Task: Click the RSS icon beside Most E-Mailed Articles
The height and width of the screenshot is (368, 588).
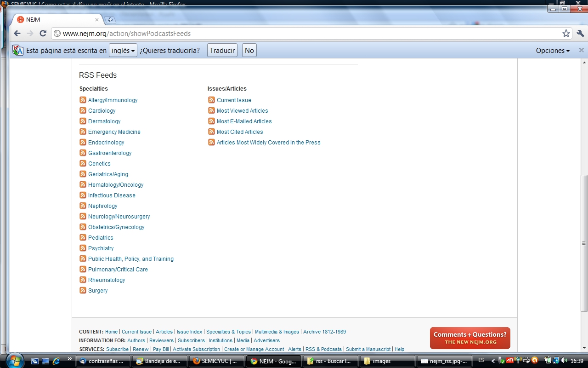Action: point(211,121)
